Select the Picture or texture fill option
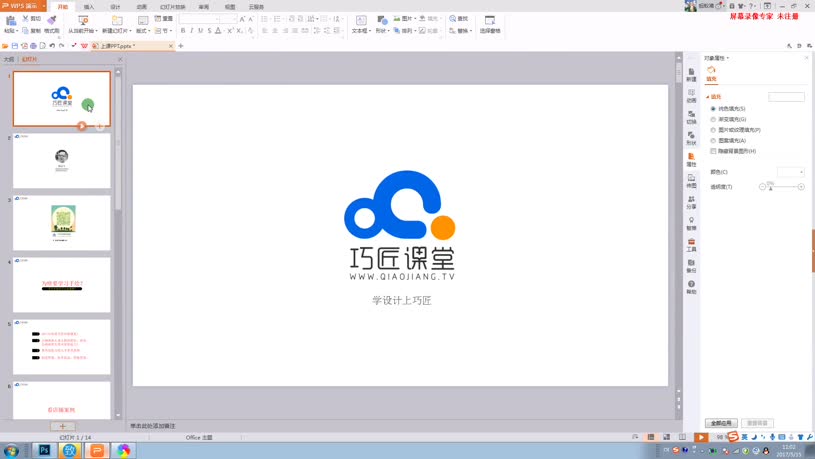This screenshot has height=459, width=815. [x=713, y=130]
